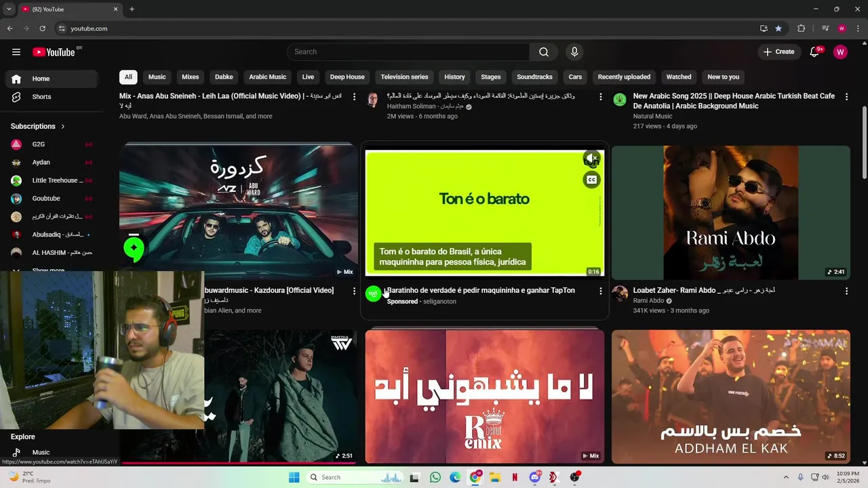Viewport: 868px width, 488px height.
Task: Go back in browser history
Action: [9, 28]
